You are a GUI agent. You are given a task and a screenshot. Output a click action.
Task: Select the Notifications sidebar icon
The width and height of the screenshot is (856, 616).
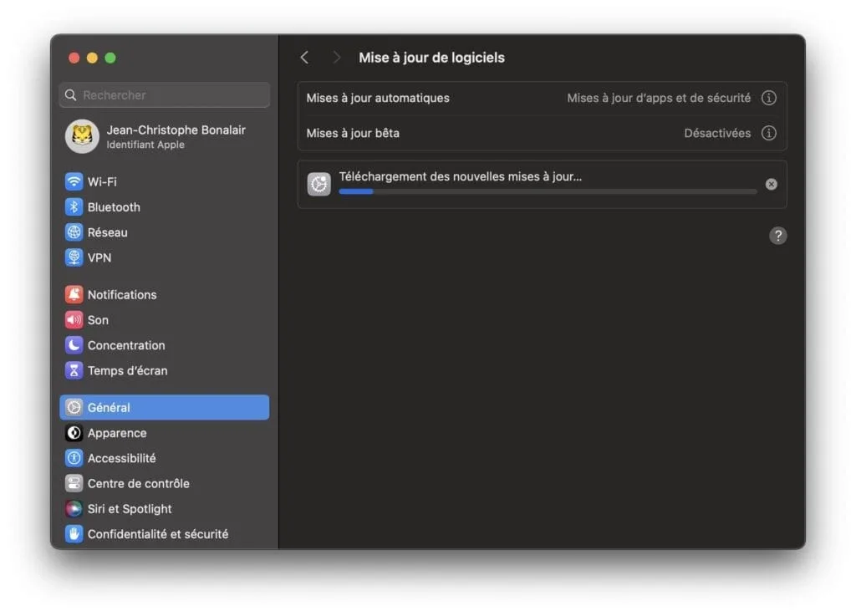(x=74, y=294)
